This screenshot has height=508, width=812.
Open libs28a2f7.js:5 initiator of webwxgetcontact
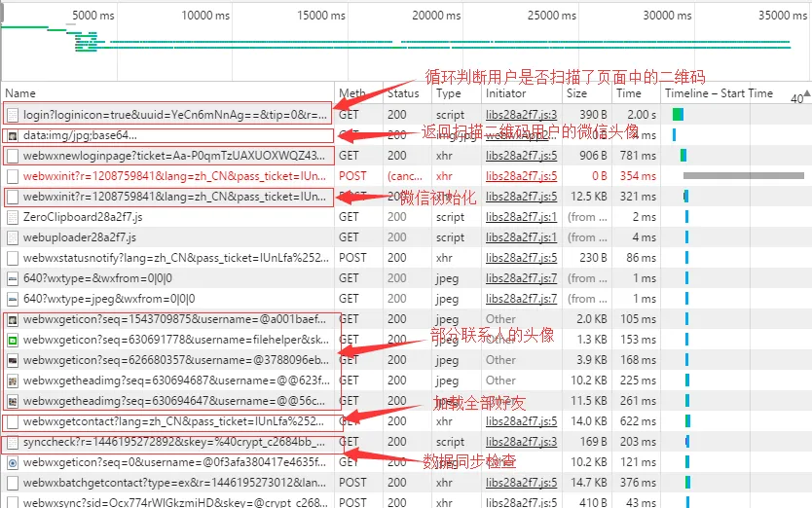521,421
